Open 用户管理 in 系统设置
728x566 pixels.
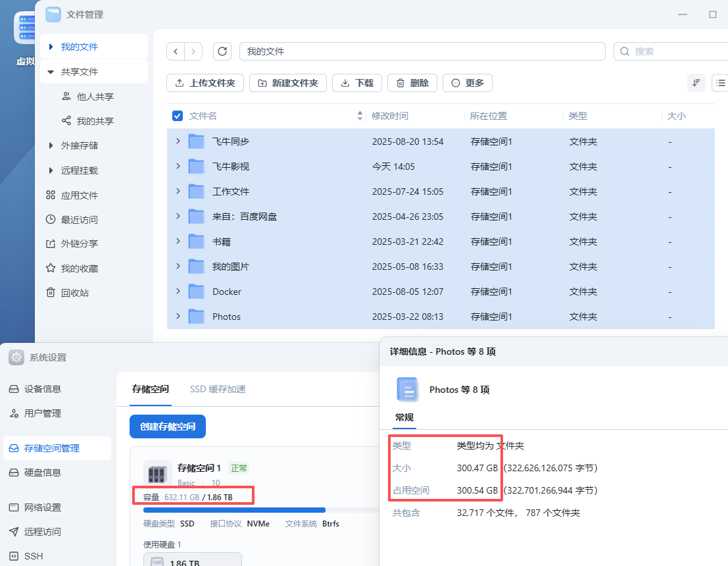(36, 413)
